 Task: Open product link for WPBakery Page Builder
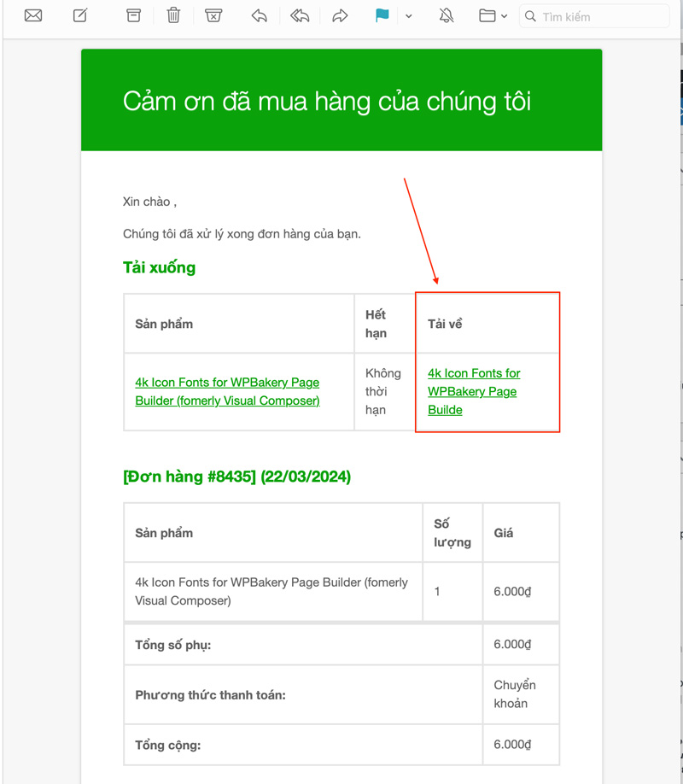227,391
